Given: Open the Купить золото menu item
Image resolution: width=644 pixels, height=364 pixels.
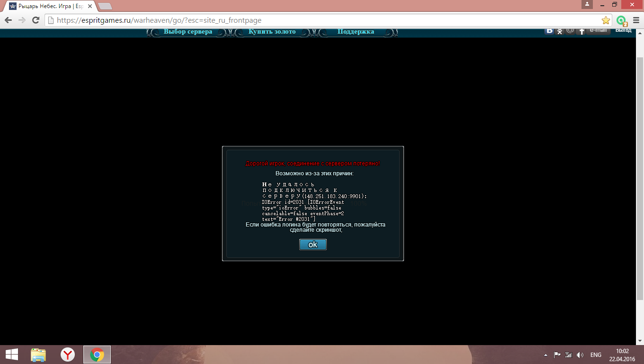Looking at the screenshot, I should (x=272, y=32).
